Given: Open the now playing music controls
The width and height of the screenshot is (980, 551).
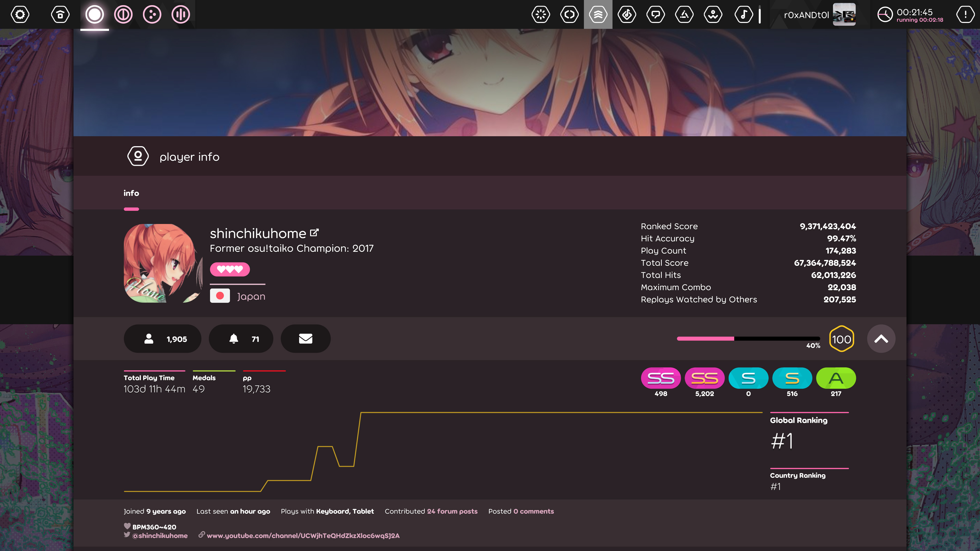Looking at the screenshot, I should (744, 15).
